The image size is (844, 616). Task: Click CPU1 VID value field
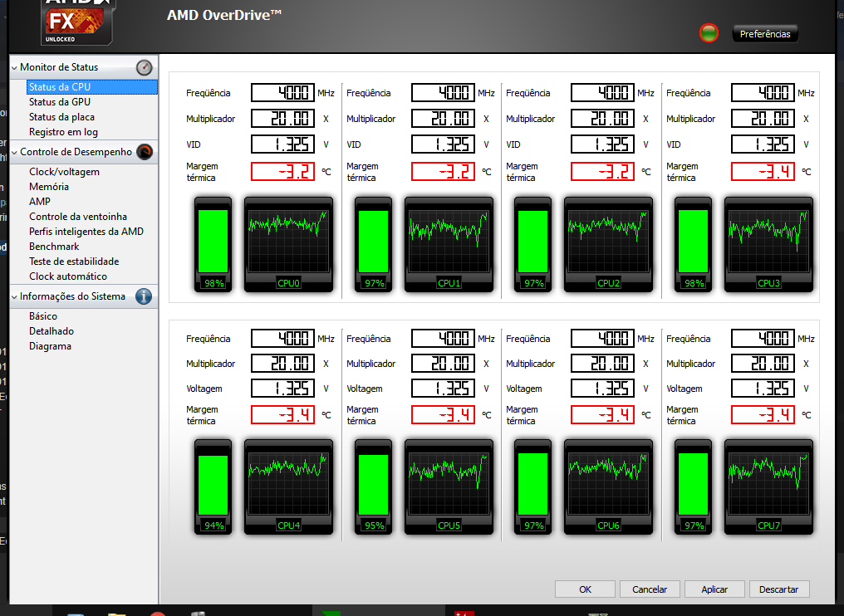click(x=443, y=144)
